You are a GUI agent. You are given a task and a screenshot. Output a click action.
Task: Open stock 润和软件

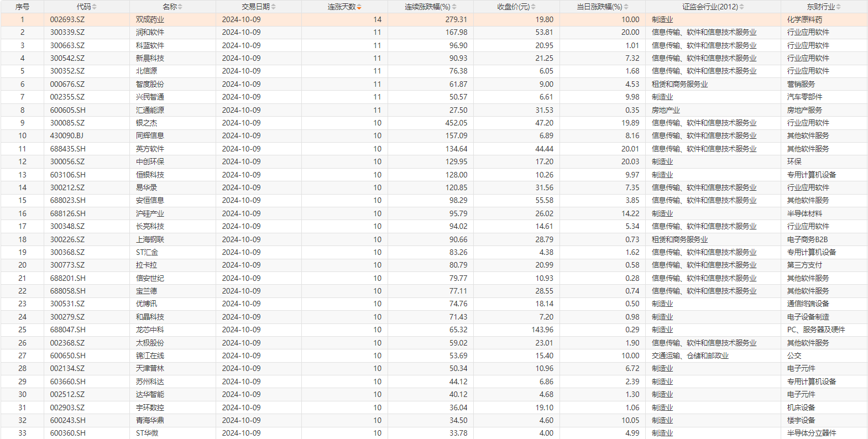point(150,32)
